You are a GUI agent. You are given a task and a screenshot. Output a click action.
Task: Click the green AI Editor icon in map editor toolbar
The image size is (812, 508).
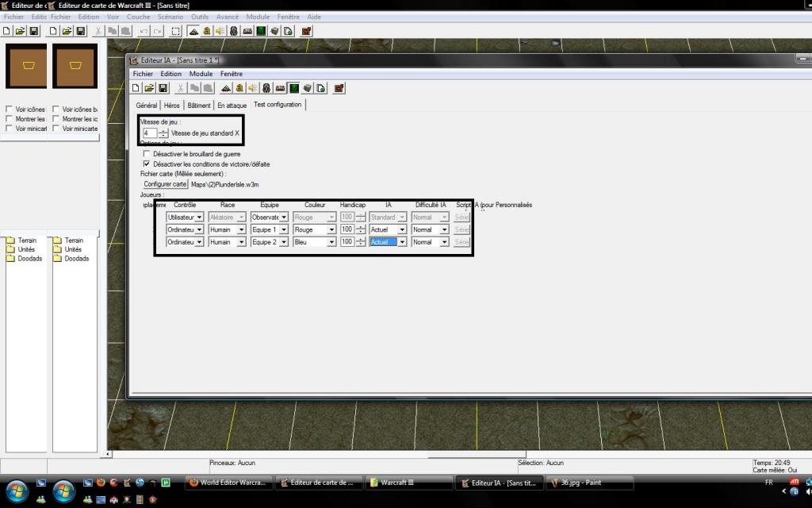(261, 31)
